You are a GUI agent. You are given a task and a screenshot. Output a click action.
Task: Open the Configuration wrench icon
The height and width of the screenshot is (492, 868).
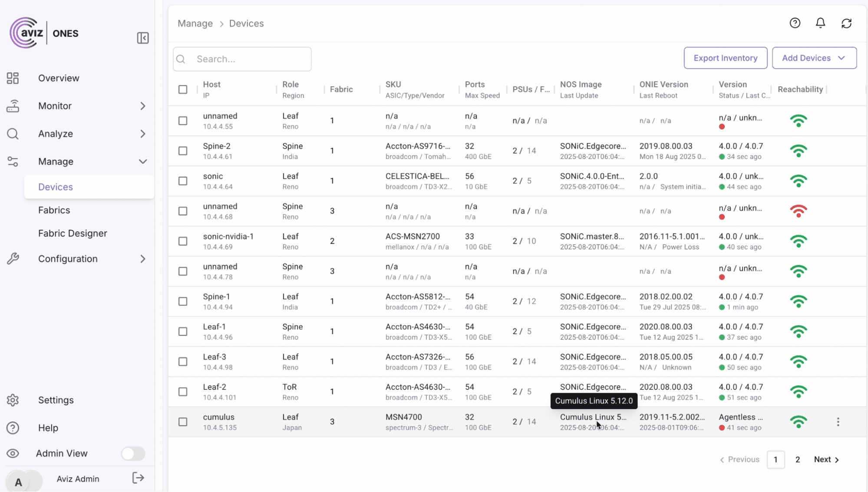pos(13,259)
